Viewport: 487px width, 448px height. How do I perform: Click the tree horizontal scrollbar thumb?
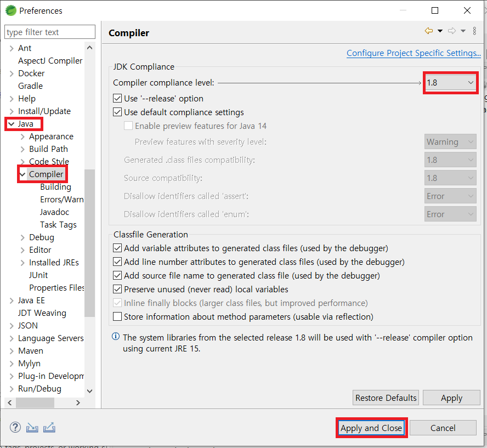35,402
